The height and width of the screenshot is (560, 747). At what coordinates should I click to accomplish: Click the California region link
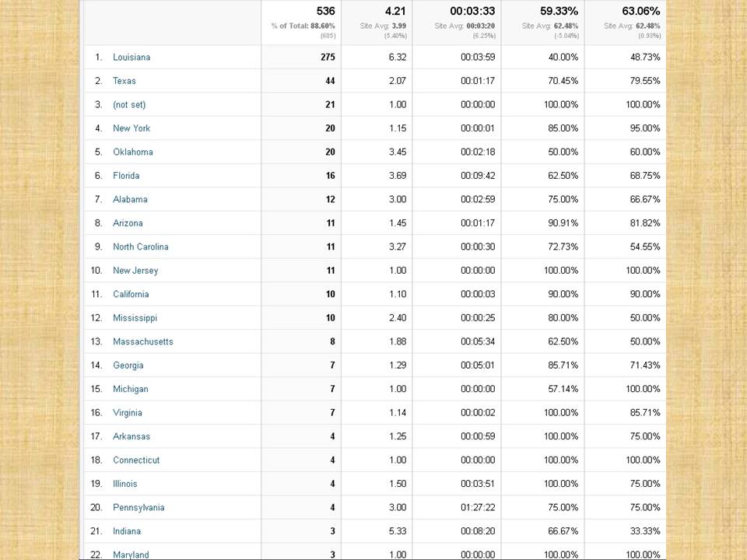pos(131,295)
